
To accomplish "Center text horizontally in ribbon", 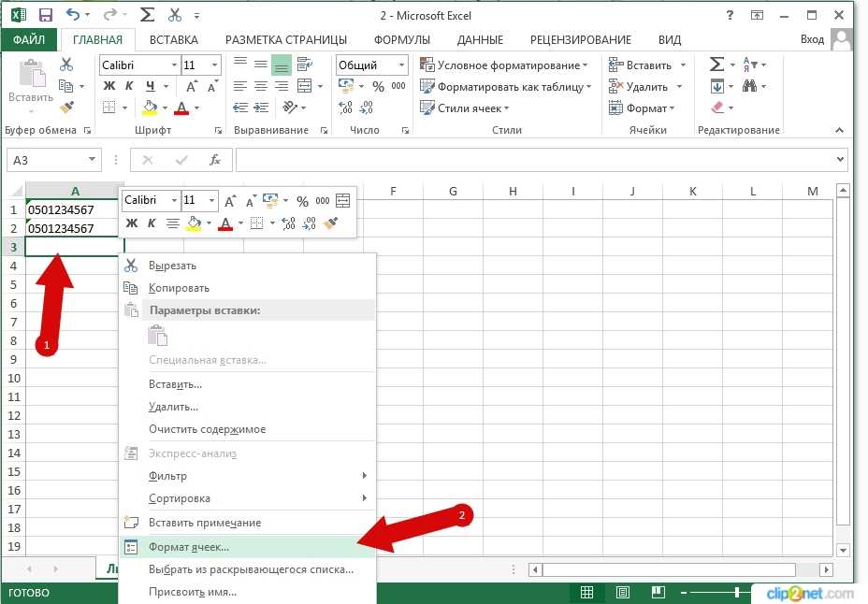I will (x=261, y=86).
